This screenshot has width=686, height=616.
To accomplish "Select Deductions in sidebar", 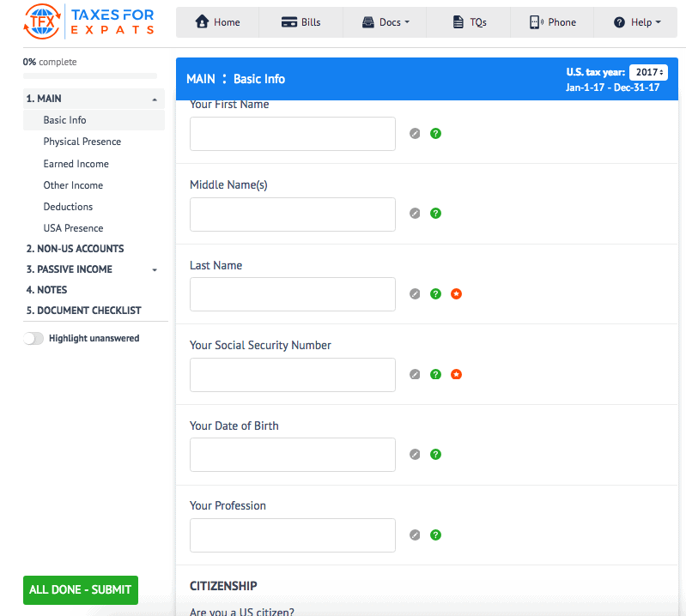I will tap(68, 207).
